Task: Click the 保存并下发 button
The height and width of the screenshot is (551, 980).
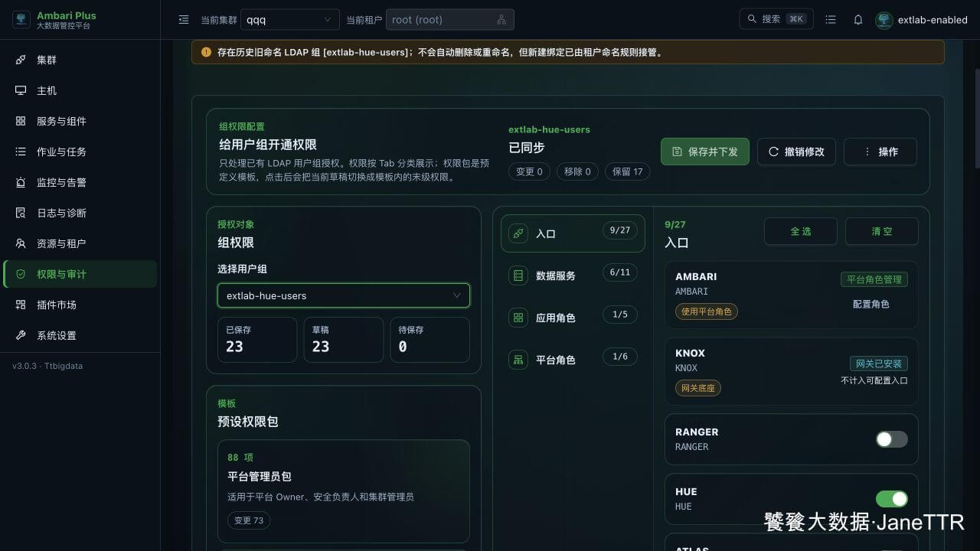Action: click(x=705, y=152)
